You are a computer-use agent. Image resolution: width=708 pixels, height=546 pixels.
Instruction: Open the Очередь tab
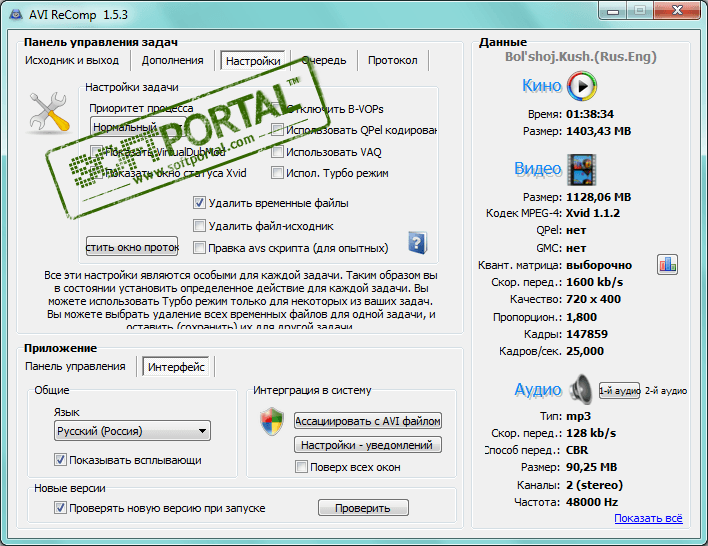point(324,61)
